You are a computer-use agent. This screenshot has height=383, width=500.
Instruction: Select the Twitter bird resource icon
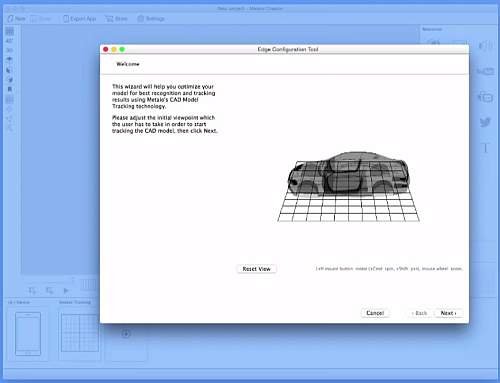click(485, 122)
